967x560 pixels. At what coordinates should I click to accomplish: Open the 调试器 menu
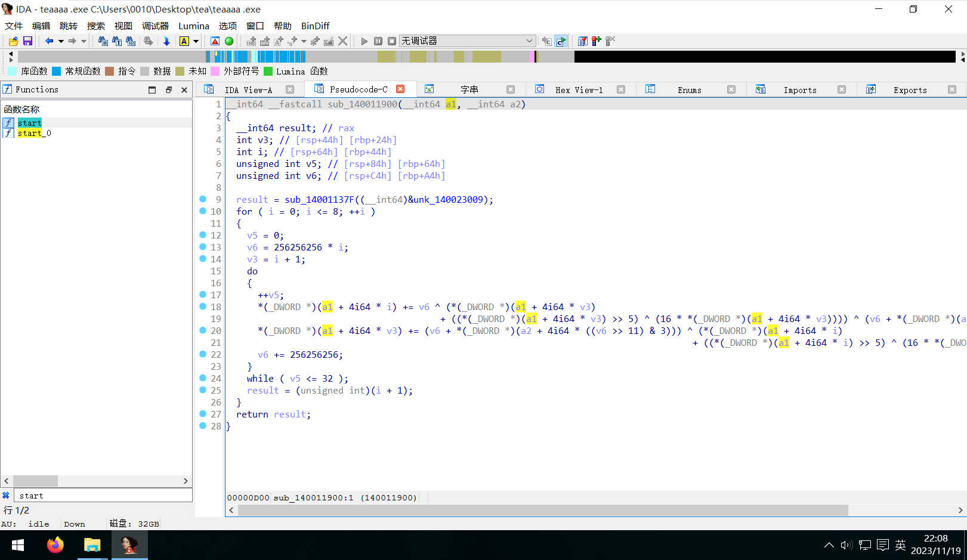point(155,26)
